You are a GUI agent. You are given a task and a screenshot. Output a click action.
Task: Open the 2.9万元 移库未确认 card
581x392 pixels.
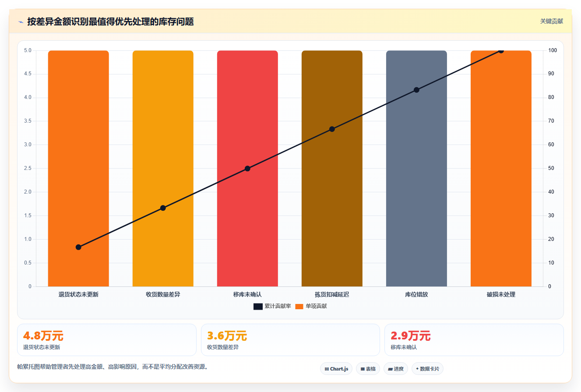(x=474, y=340)
